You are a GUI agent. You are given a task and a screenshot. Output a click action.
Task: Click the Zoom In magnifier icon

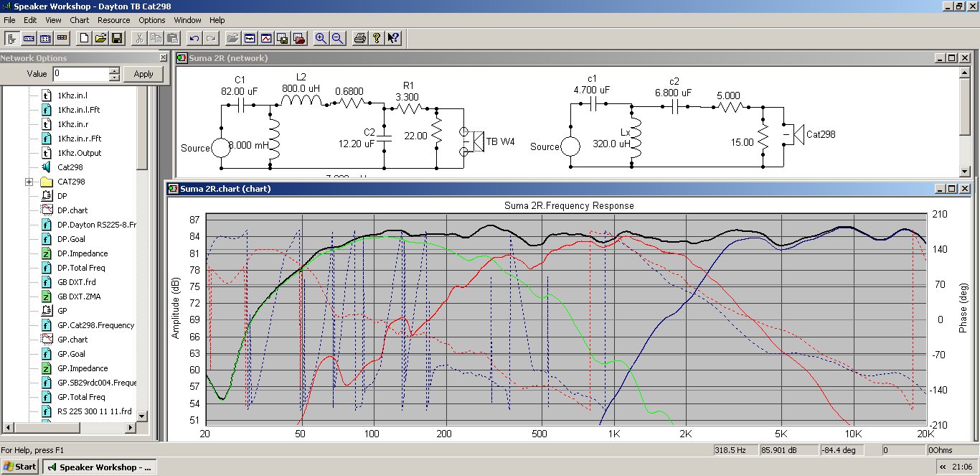click(x=321, y=38)
